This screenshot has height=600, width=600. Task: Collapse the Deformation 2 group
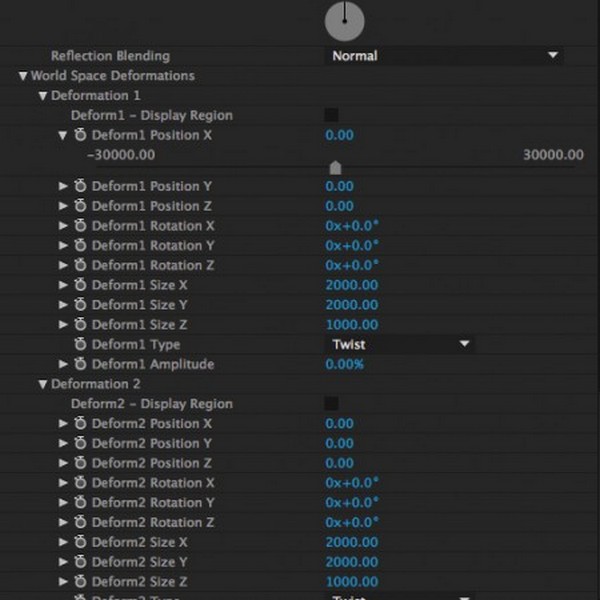click(43, 384)
